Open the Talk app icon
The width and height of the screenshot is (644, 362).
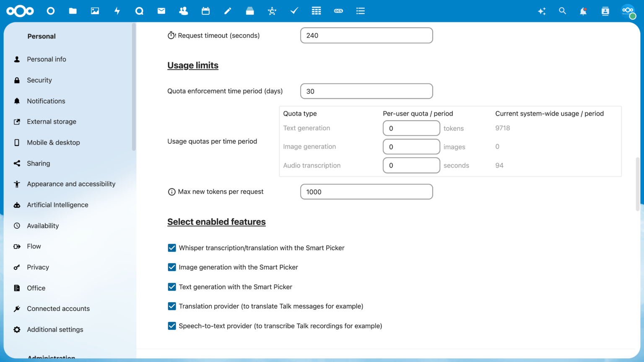pyautogui.click(x=139, y=11)
